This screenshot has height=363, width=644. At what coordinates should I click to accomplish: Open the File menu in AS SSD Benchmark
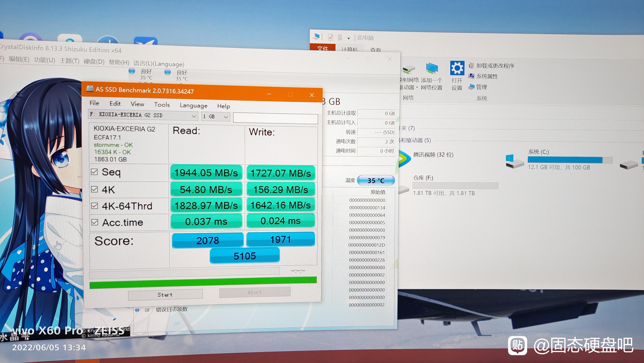[x=94, y=103]
